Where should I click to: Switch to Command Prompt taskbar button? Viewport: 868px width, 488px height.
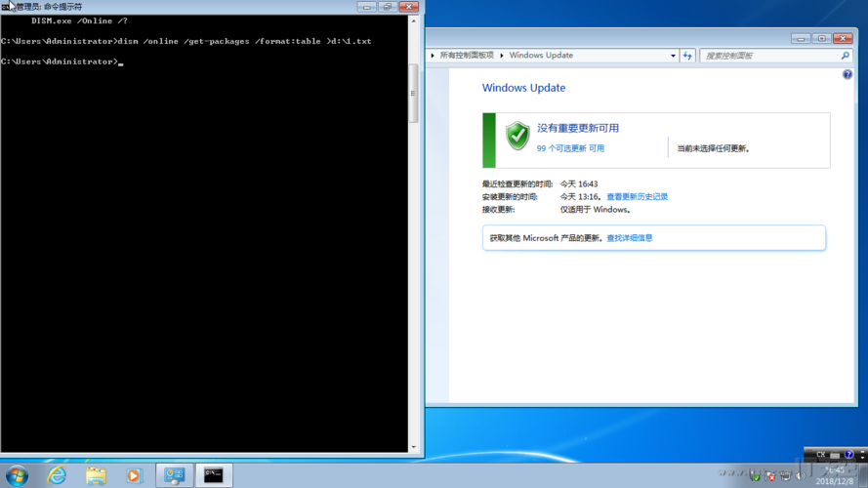click(x=214, y=475)
